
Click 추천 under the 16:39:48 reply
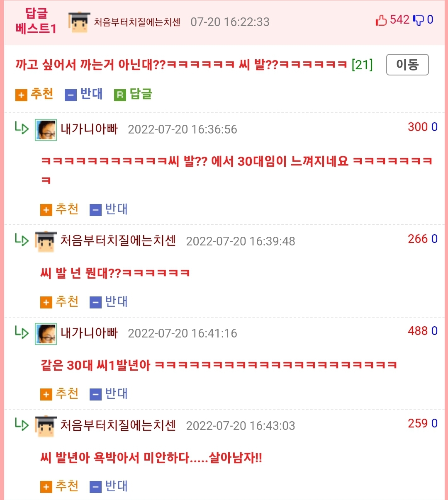(59, 302)
